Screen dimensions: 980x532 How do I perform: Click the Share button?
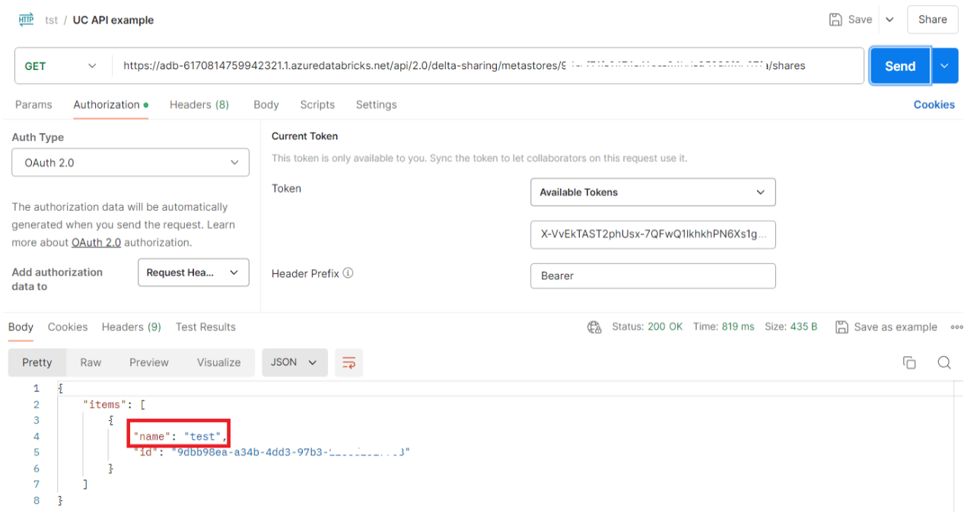tap(932, 20)
